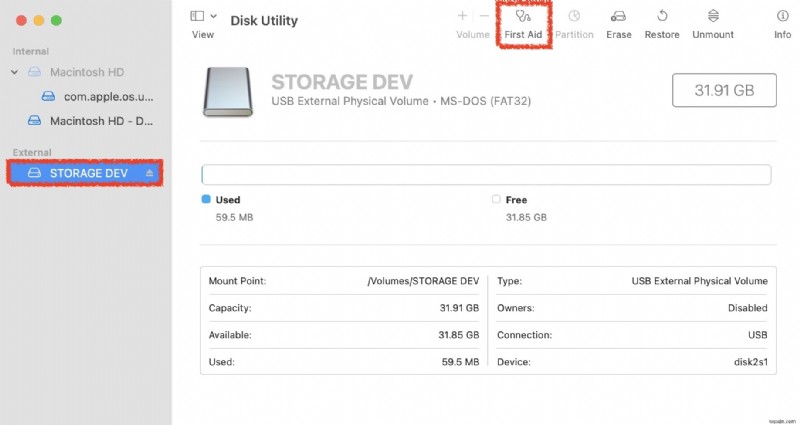Click the "Disk Utility" window title
Screen dimensions: 800x425
pos(264,21)
